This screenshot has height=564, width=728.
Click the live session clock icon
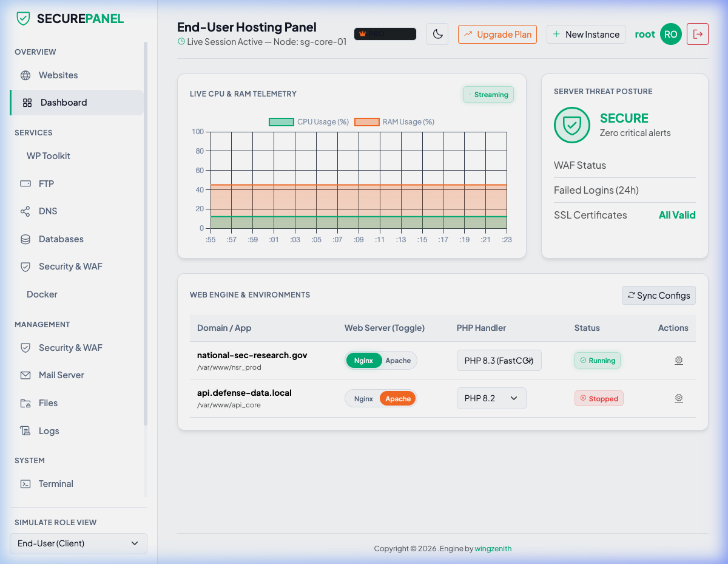(x=181, y=42)
